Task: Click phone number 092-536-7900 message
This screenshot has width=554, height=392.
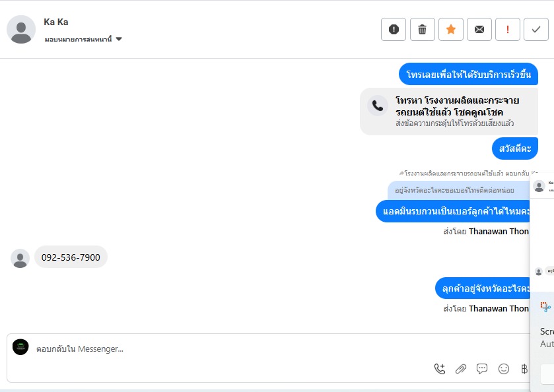Action: click(71, 257)
